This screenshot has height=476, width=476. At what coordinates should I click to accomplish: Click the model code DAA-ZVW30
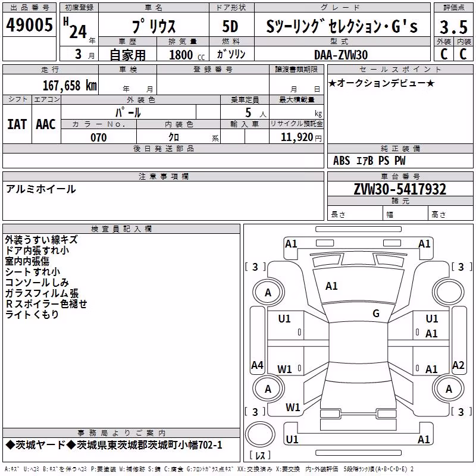(341, 55)
